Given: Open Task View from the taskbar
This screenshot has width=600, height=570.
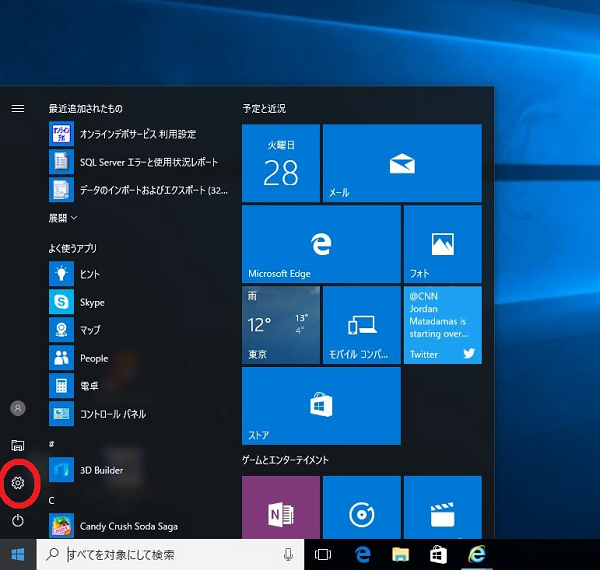Looking at the screenshot, I should (x=323, y=554).
